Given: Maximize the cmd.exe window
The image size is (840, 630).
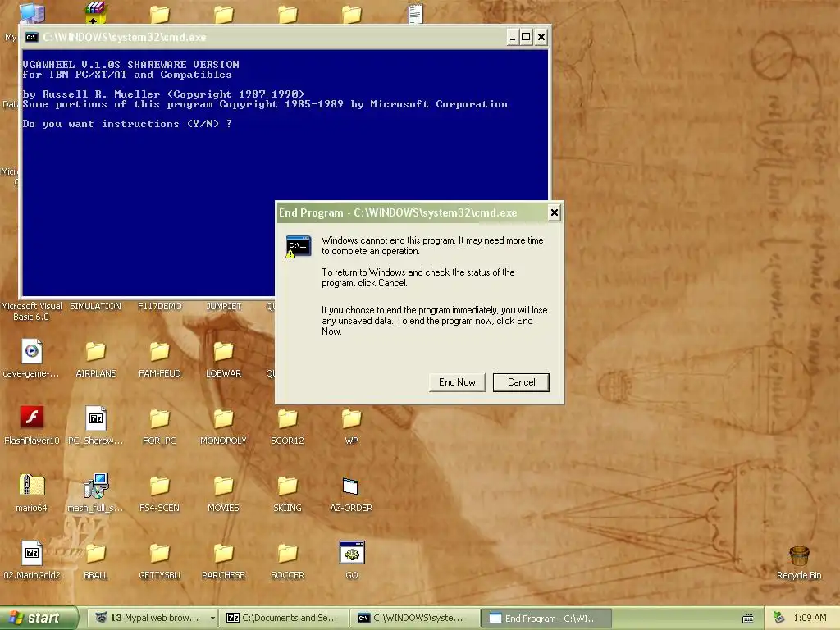Looking at the screenshot, I should point(526,37).
